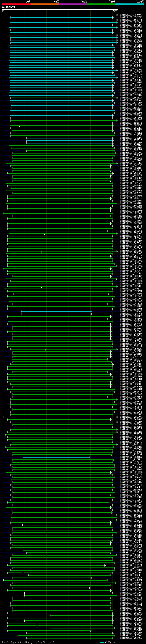Open hit UniRef100_C5YVL1

click(131, 30)
